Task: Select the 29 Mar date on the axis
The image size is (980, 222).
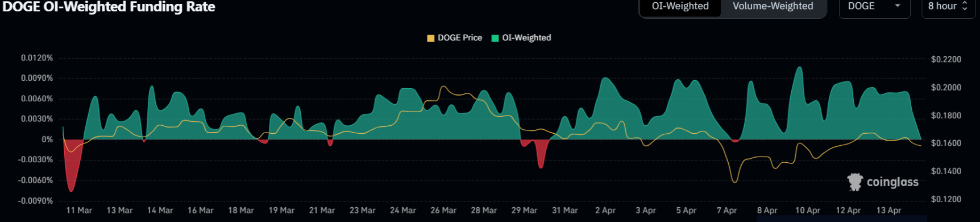Action: click(x=524, y=210)
